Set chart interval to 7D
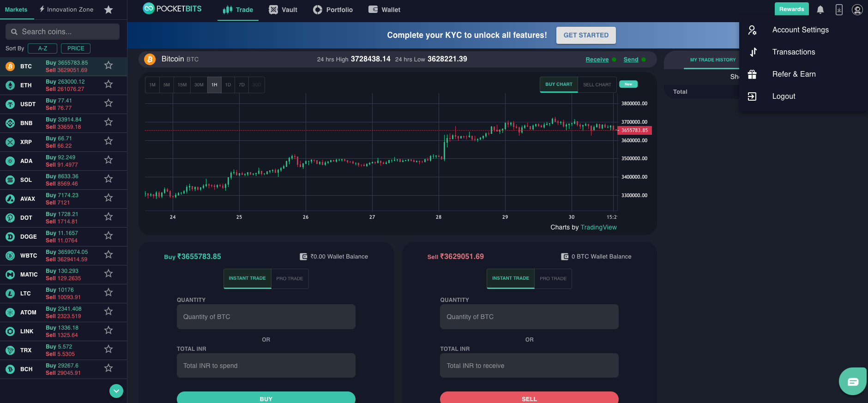Screen dimensions: 868x403 (x=241, y=85)
